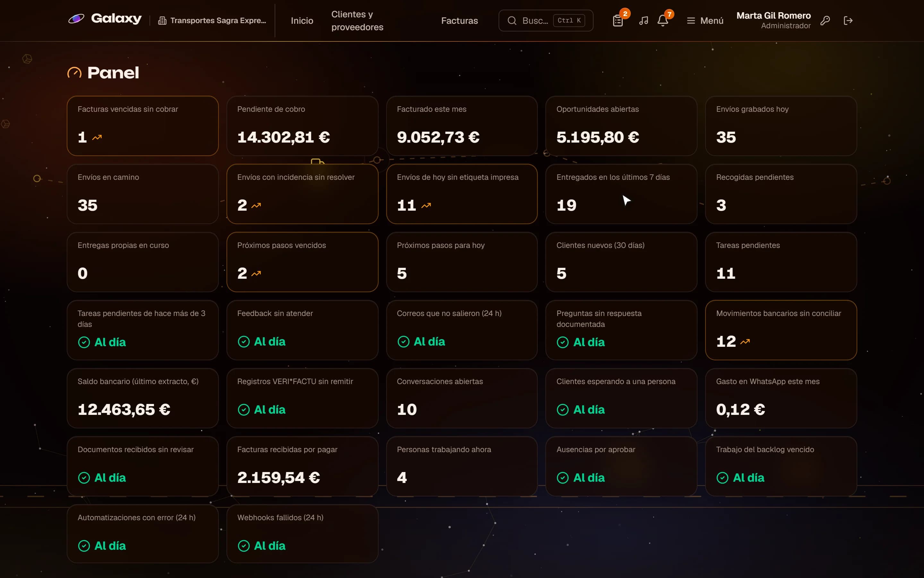This screenshot has height=578, width=924.
Task: Click the 0 in Entregas propias en curso
Action: coord(82,273)
